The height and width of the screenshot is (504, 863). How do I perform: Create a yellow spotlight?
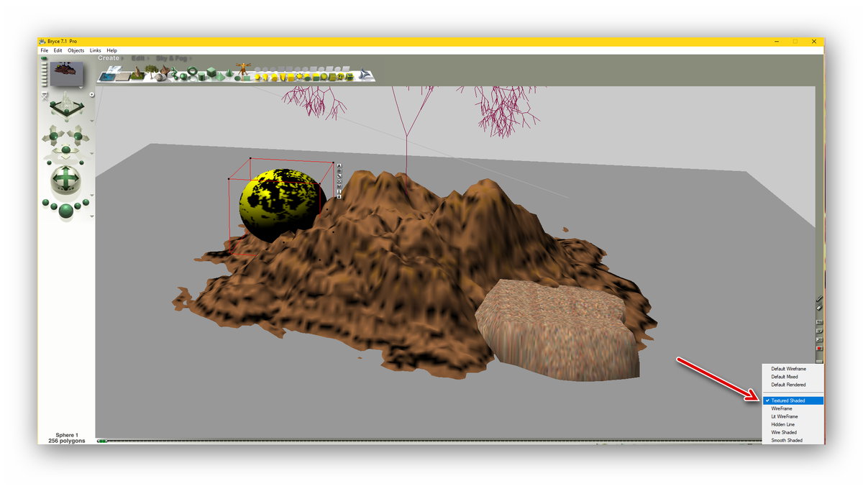click(265, 77)
